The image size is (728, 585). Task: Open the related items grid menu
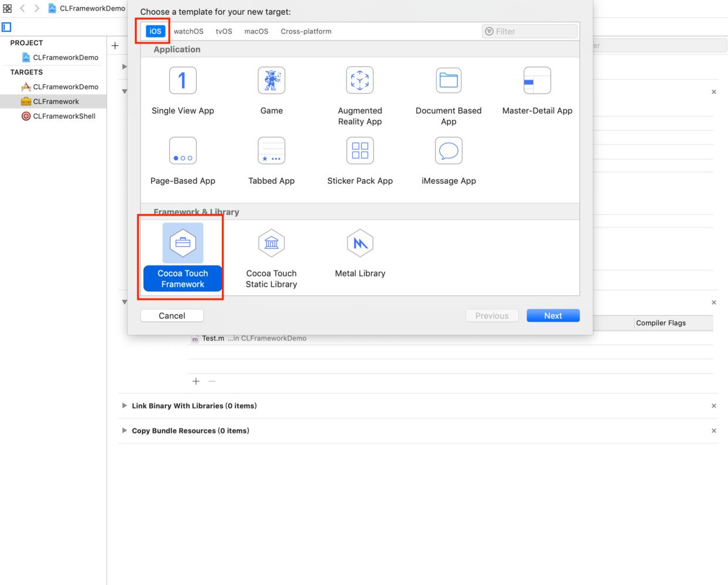click(x=8, y=8)
